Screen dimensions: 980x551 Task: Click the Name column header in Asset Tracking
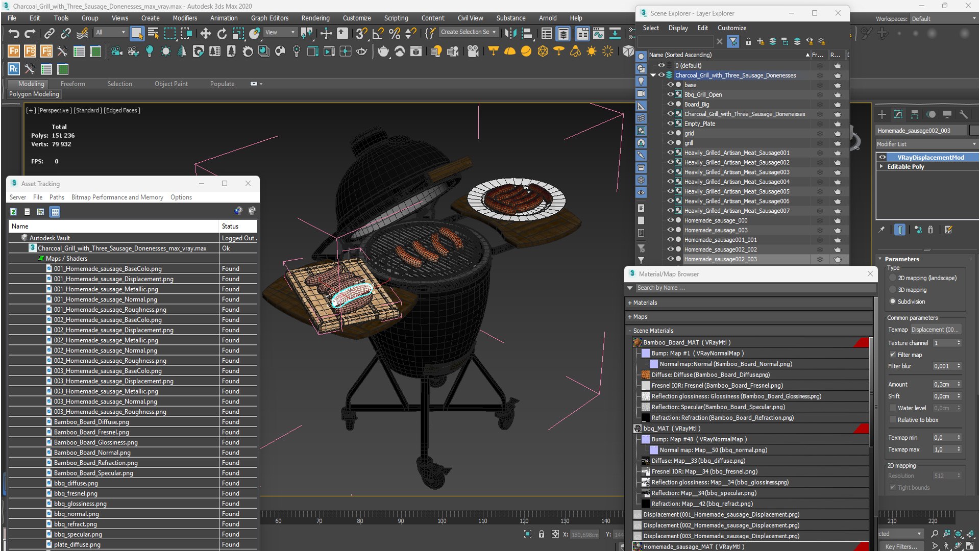tap(113, 226)
